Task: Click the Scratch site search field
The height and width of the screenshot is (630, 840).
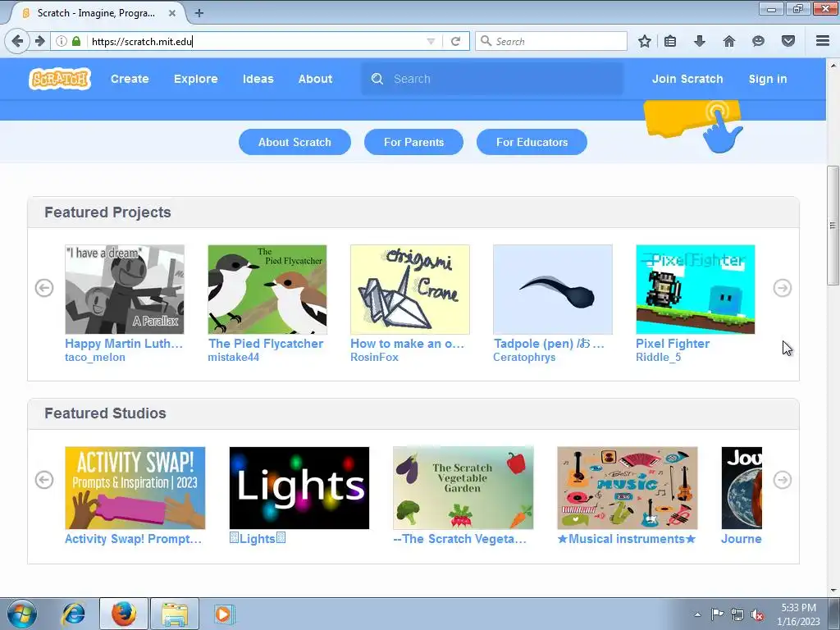Action: point(492,79)
